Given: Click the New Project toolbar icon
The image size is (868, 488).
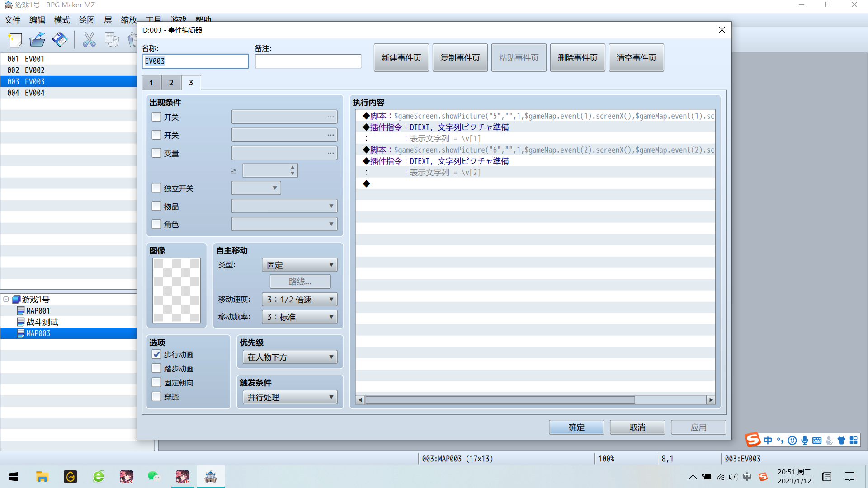Looking at the screenshot, I should 15,40.
